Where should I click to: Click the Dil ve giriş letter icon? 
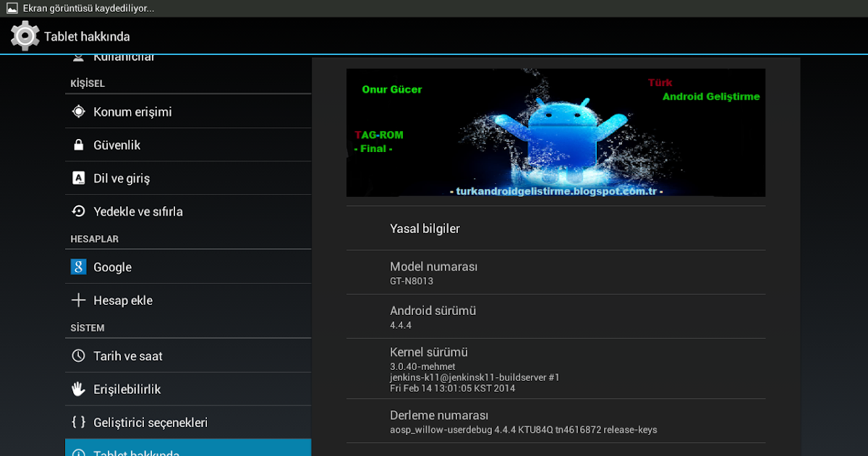(x=79, y=178)
